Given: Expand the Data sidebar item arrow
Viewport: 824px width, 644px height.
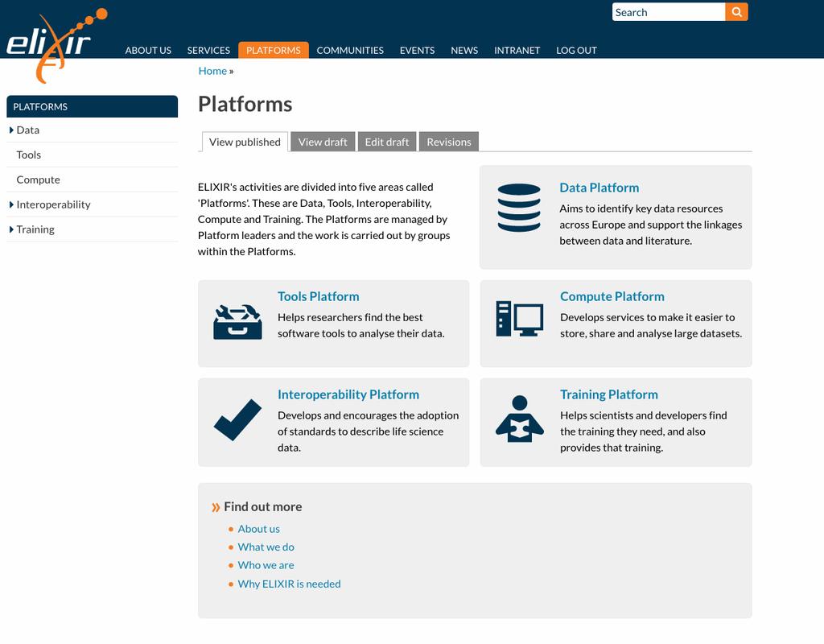Looking at the screenshot, I should (11, 130).
